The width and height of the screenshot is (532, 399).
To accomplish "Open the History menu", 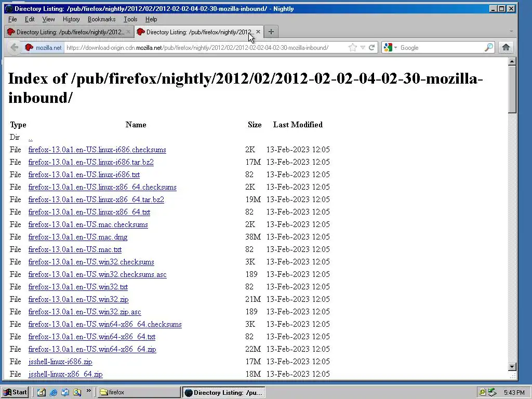I will coord(71,19).
